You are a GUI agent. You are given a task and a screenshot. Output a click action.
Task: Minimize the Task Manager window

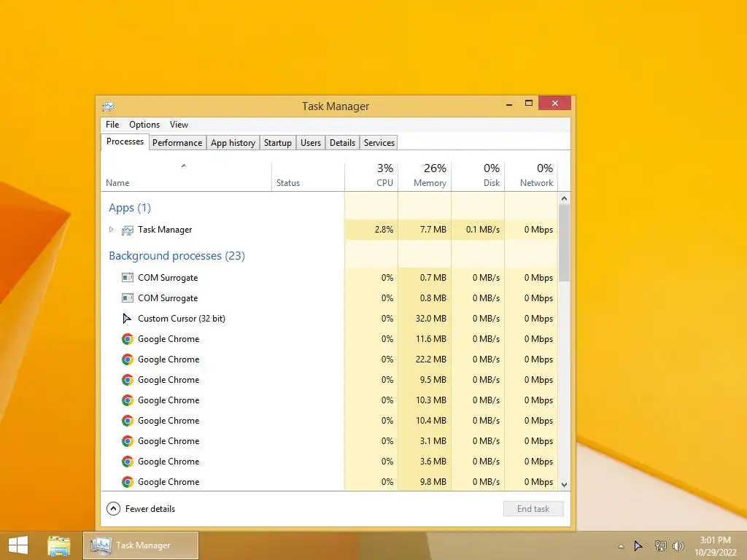tap(509, 104)
